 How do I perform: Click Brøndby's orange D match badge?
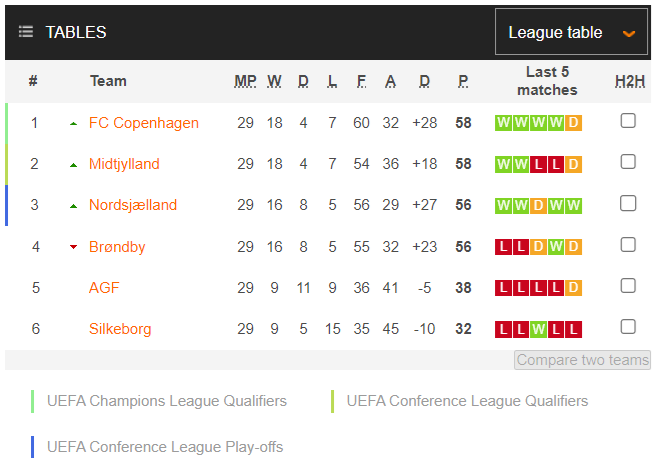[538, 246]
